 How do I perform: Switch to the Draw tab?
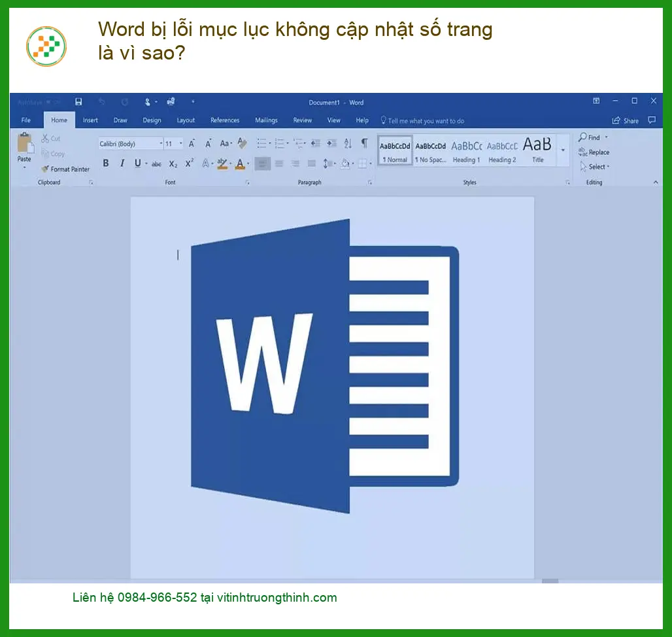[x=120, y=120]
